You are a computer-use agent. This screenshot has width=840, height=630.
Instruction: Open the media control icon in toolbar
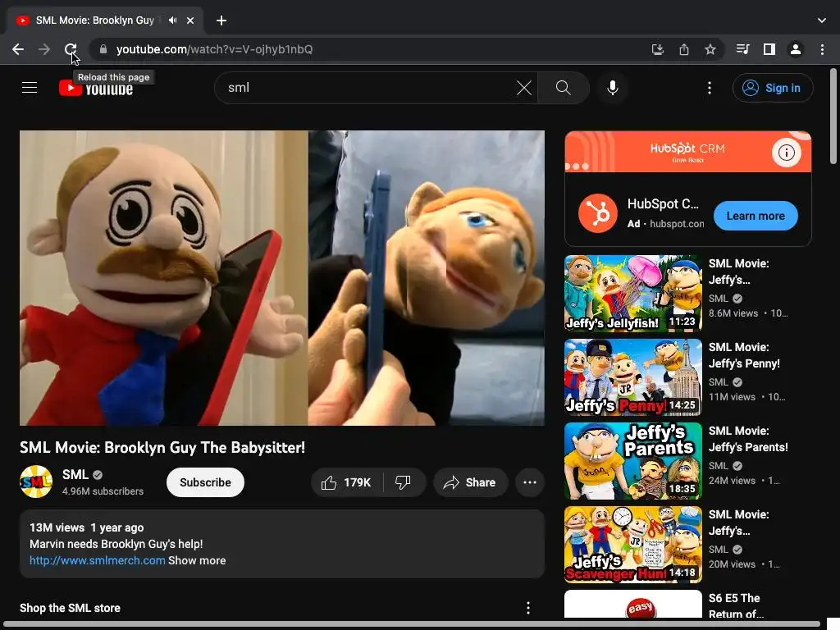742,49
